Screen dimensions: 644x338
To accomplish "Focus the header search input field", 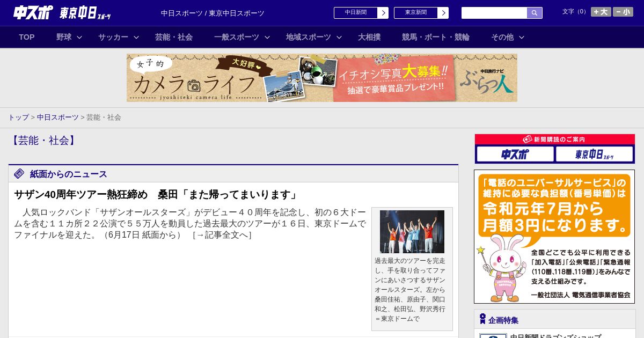I will 494,13.
